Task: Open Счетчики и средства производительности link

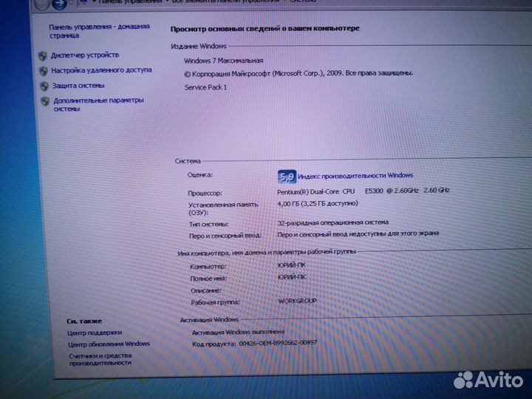Action: pyautogui.click(x=100, y=359)
